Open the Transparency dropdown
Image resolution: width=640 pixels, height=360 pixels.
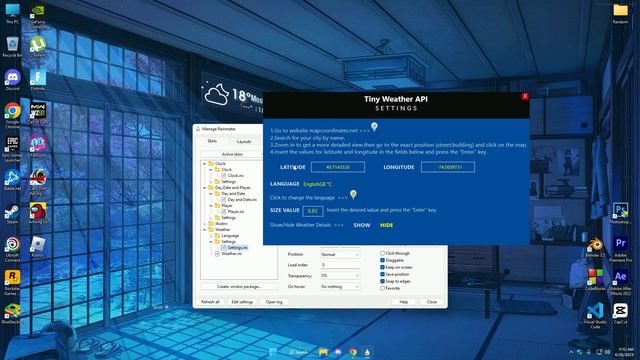(x=340, y=276)
